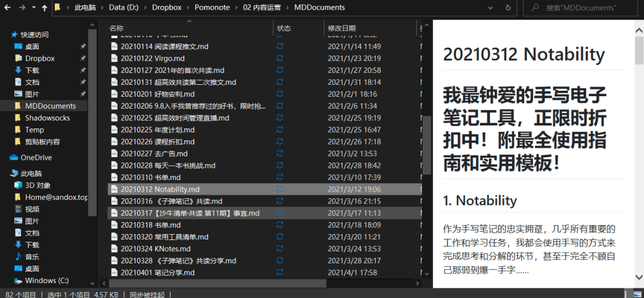Select 此电脑 in the address breadcrumb
Viewport: 644px width, 298px height.
[85, 7]
